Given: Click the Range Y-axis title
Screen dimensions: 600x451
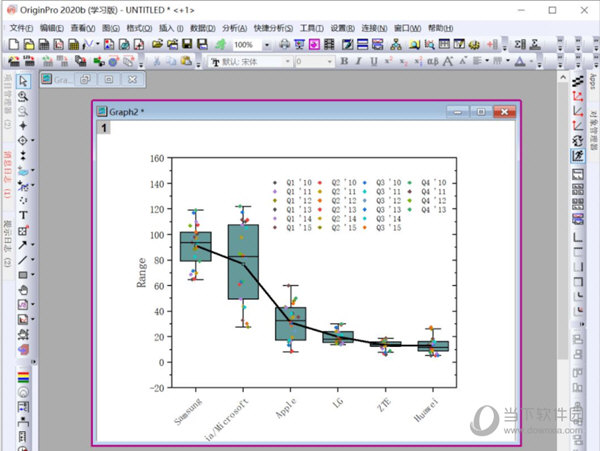Looking at the screenshot, I should (142, 272).
